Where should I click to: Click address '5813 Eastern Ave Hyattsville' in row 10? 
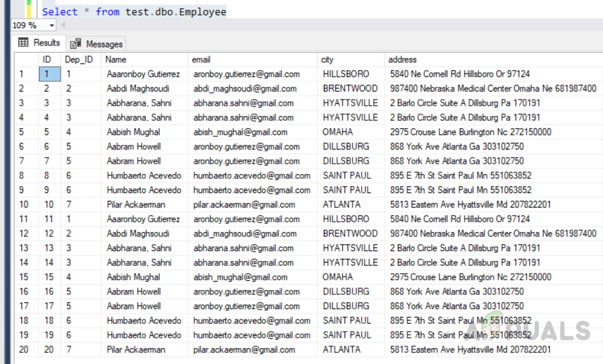point(442,205)
